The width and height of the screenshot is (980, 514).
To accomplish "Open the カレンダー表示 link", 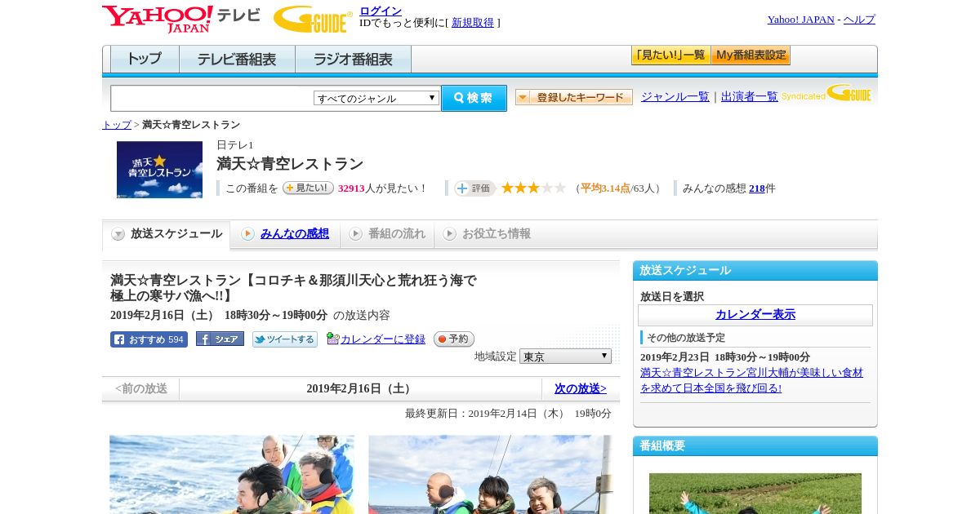I will pos(755,315).
